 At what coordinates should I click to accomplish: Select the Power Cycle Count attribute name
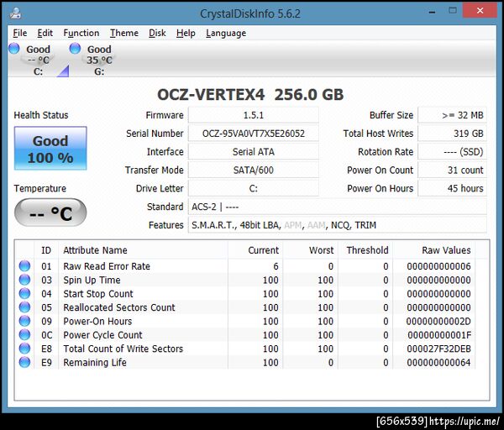click(102, 335)
